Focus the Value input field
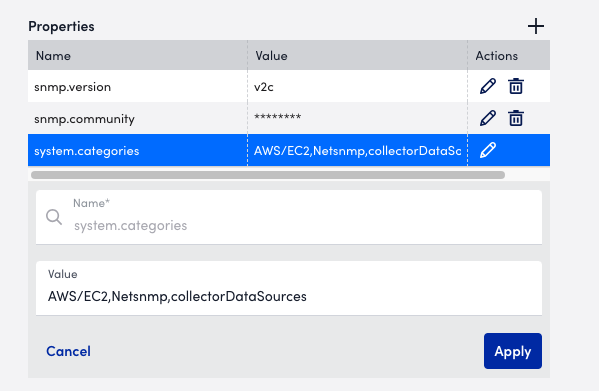The width and height of the screenshot is (599, 391). 289,288
